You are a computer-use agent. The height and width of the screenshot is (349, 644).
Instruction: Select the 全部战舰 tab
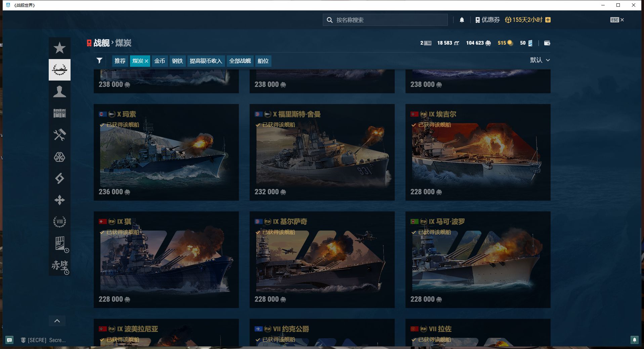[240, 61]
